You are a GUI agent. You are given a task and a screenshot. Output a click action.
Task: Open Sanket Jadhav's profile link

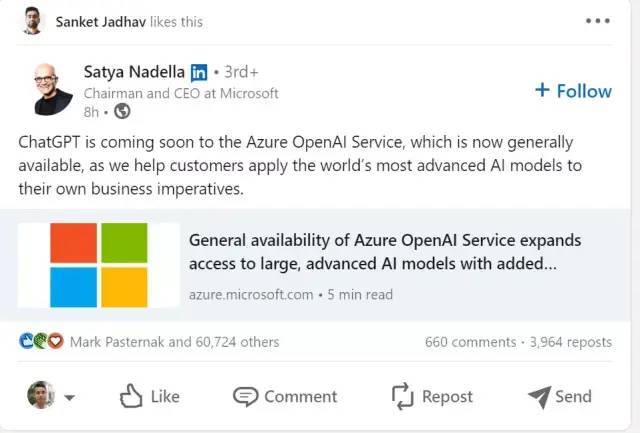tap(100, 22)
